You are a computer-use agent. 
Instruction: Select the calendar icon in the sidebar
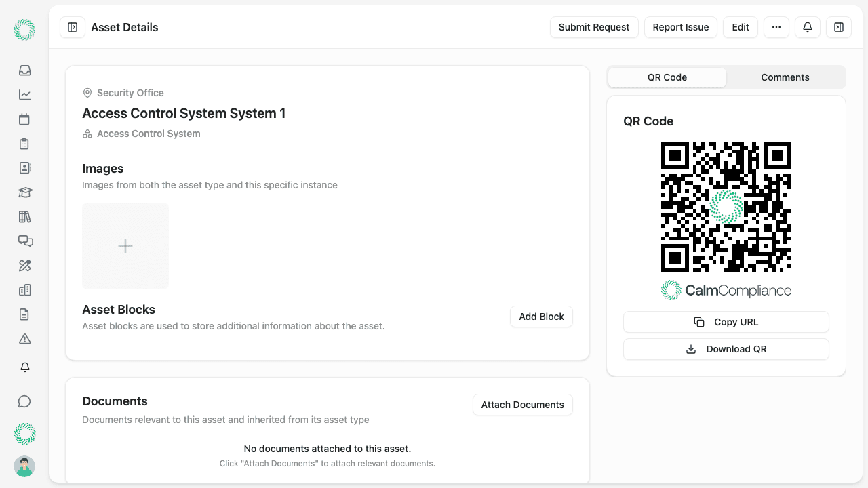[x=24, y=119]
